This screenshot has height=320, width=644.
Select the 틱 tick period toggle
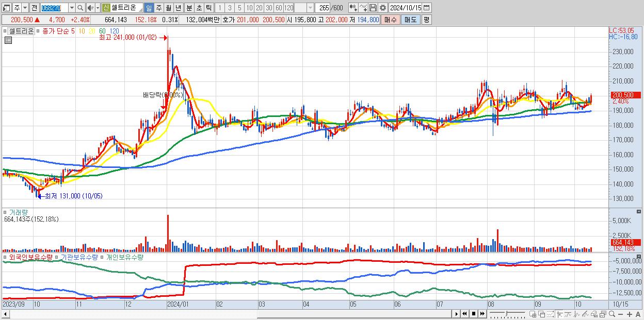[x=208, y=8]
